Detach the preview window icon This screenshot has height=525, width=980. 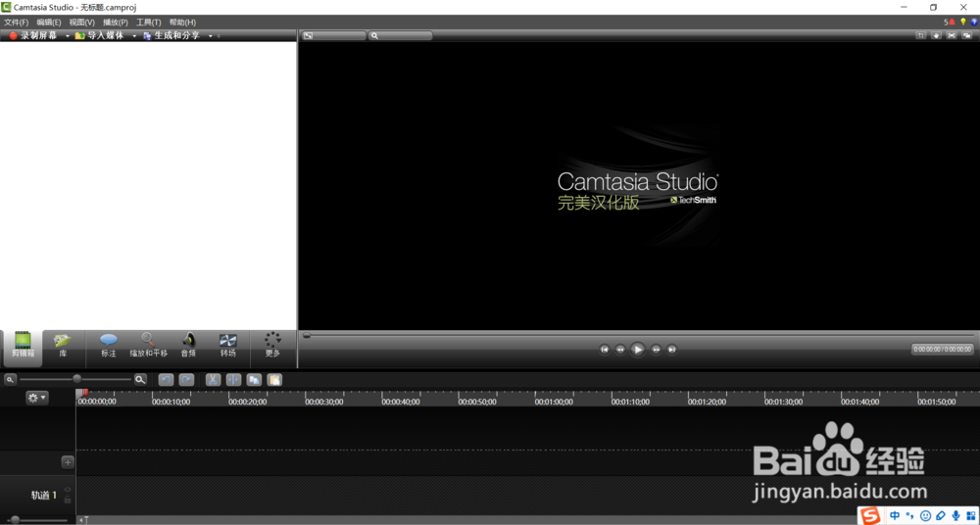(x=967, y=35)
